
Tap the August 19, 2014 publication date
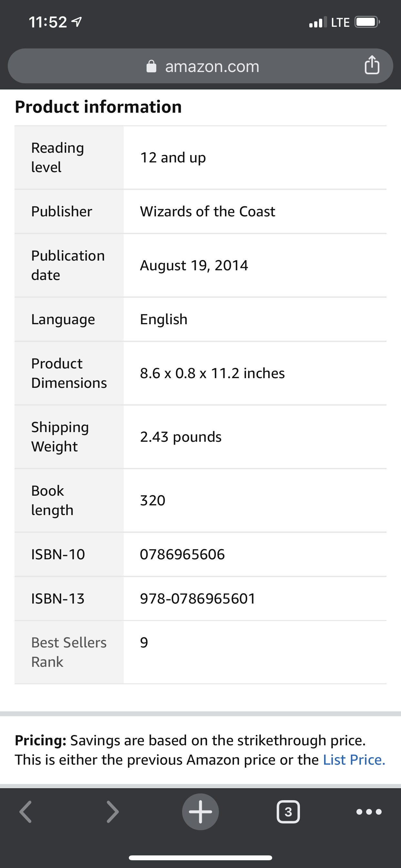[x=194, y=265]
